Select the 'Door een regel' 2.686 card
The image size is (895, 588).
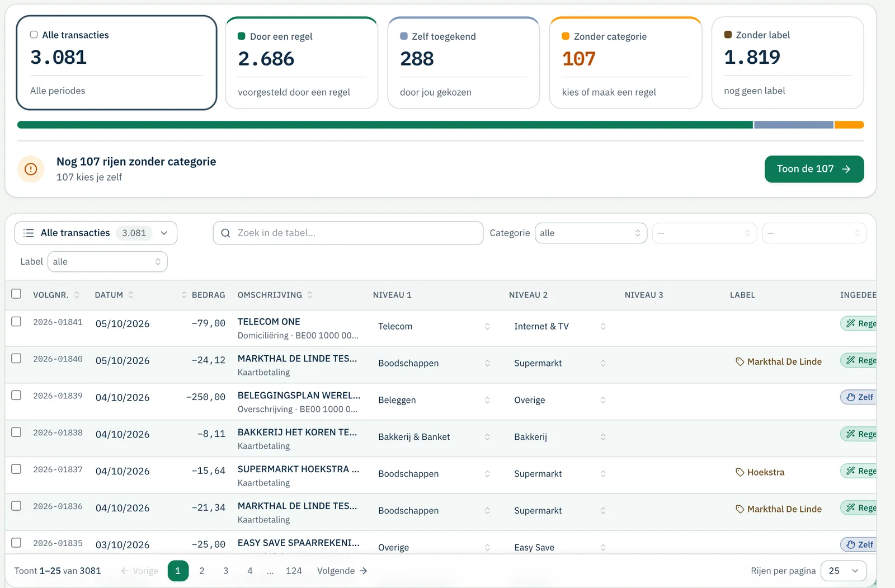[x=302, y=63]
